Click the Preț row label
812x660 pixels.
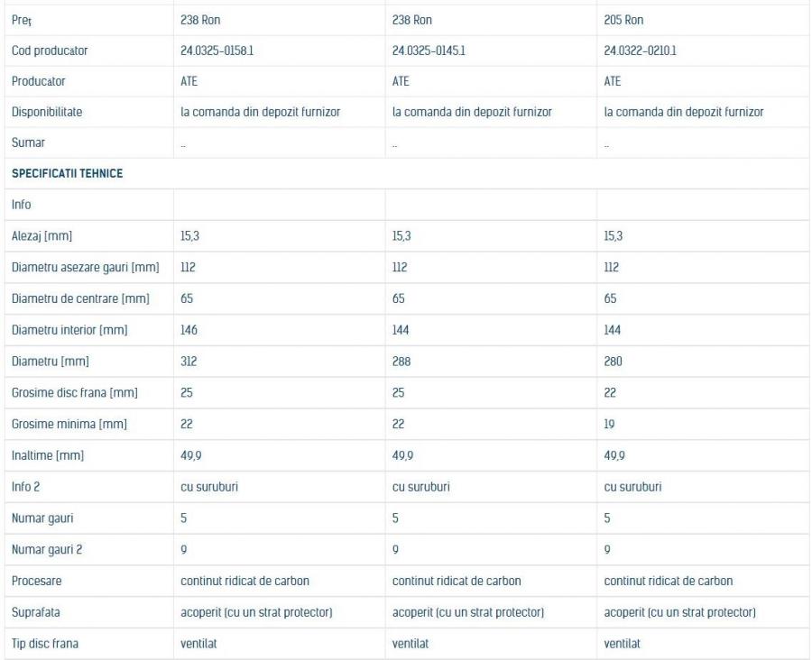click(21, 20)
